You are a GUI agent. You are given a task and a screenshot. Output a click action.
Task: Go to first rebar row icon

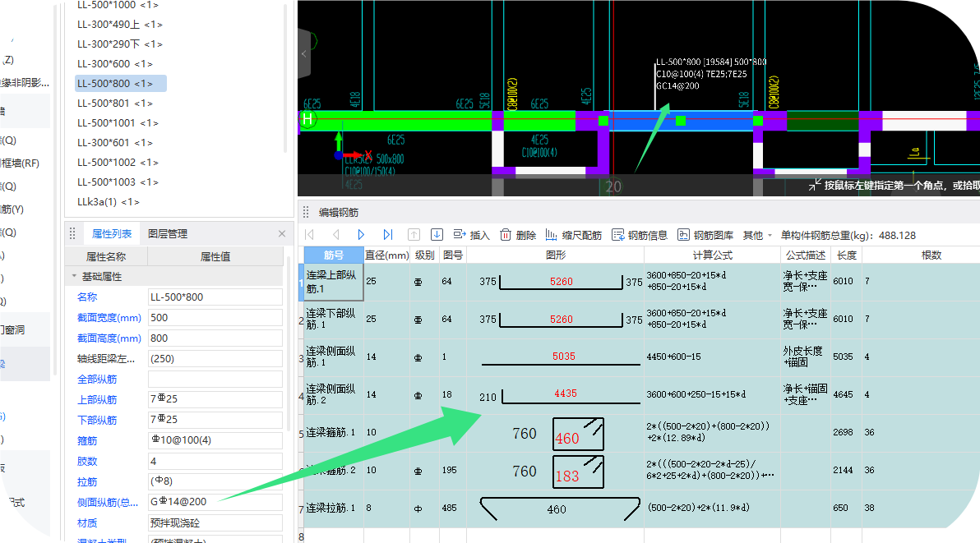[x=309, y=235]
